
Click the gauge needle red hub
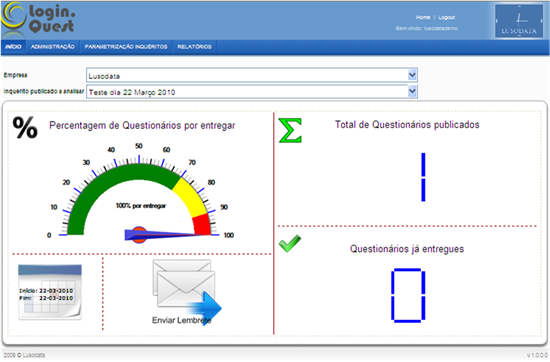click(x=139, y=235)
